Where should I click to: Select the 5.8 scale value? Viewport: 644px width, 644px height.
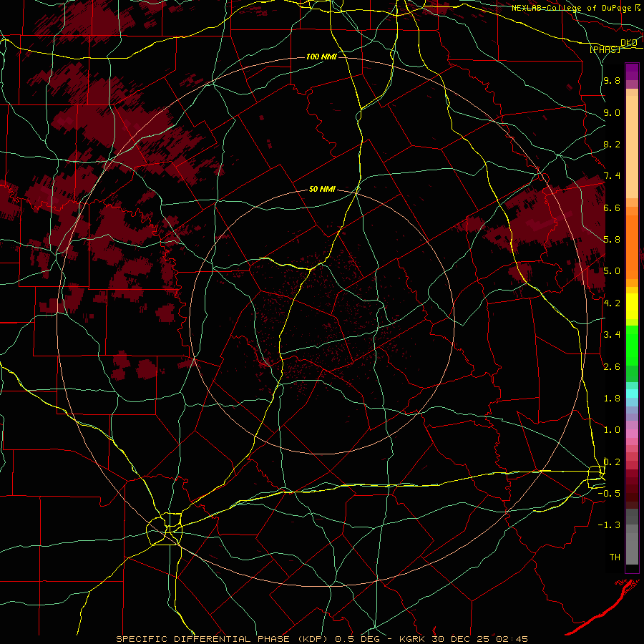pyautogui.click(x=612, y=240)
